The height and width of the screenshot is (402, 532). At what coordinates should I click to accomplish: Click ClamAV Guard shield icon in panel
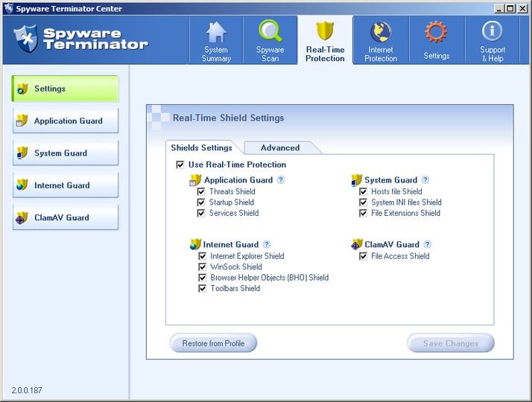click(x=357, y=244)
